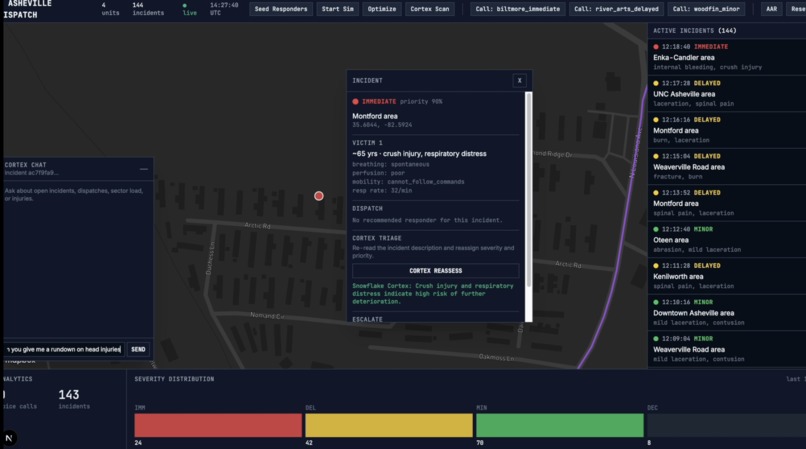Trigger Call: biltmore_immediate
This screenshot has height=449, width=806.
pos(518,9)
